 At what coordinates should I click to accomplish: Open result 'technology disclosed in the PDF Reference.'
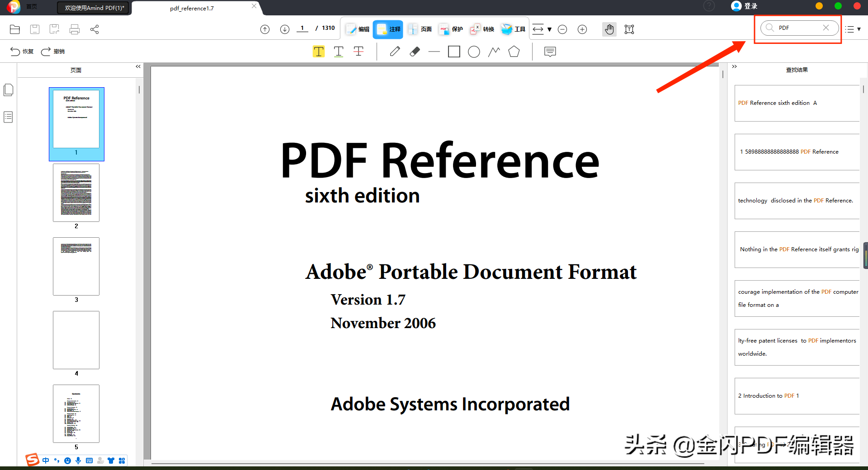[797, 201]
